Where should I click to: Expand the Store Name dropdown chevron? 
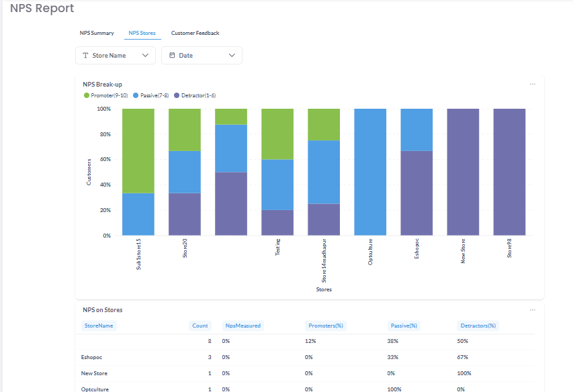[x=145, y=56]
